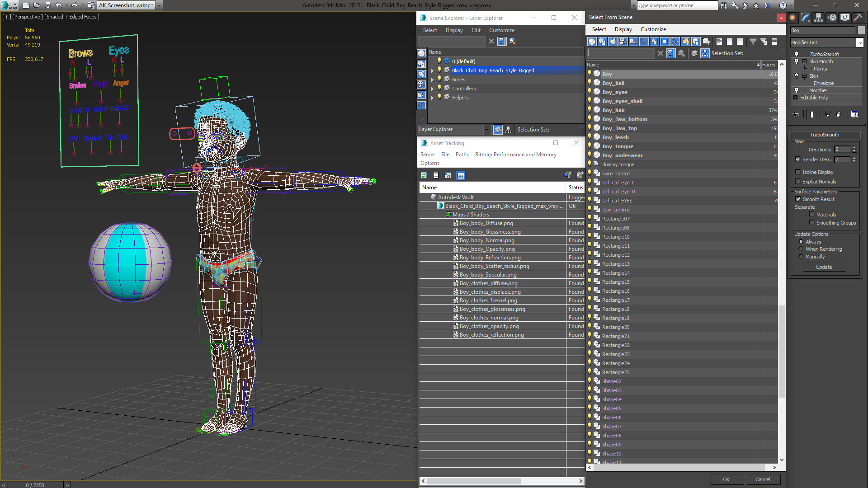Click Select All icon in Select From Scene

tap(719, 42)
